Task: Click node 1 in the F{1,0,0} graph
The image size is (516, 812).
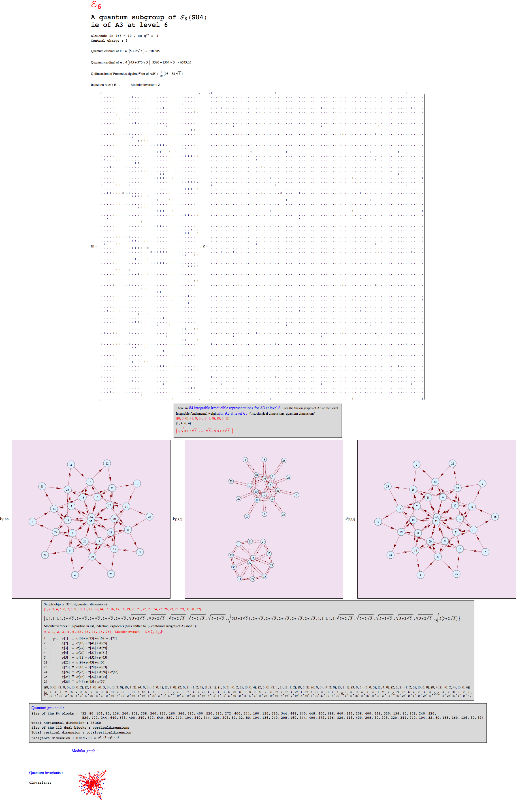Action: click(137, 484)
